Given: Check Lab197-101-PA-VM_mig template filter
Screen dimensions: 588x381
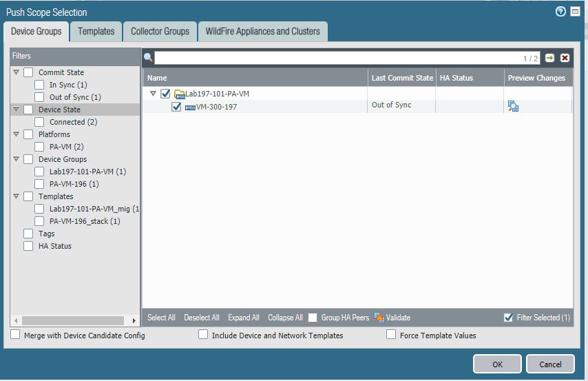Looking at the screenshot, I should [39, 208].
